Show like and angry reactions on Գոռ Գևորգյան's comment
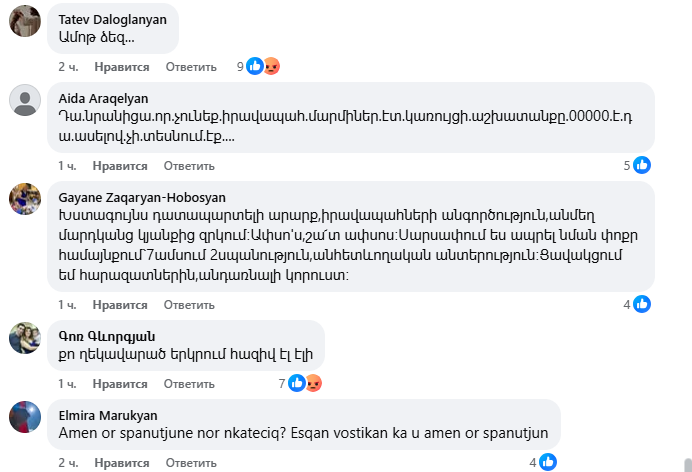The width and height of the screenshot is (692, 472). (x=303, y=383)
